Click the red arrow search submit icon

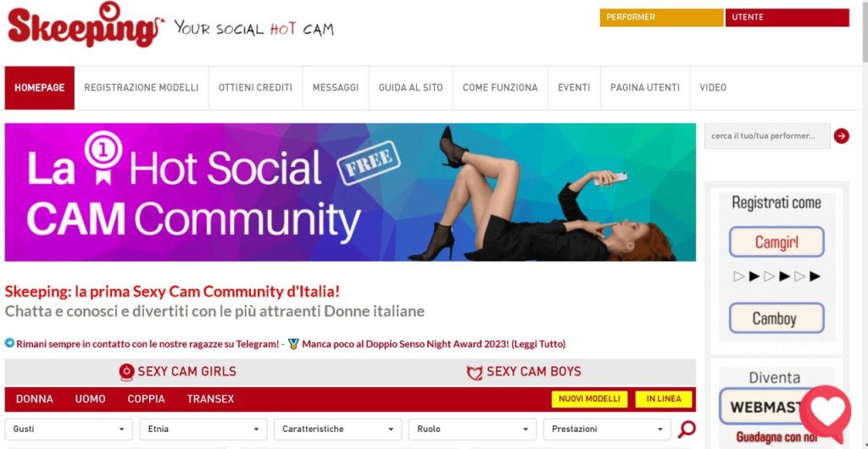[841, 136]
